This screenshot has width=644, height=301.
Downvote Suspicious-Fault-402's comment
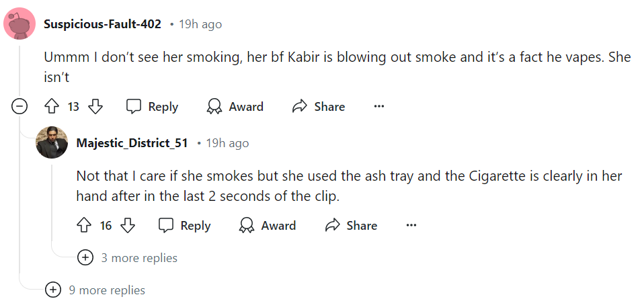click(x=95, y=106)
